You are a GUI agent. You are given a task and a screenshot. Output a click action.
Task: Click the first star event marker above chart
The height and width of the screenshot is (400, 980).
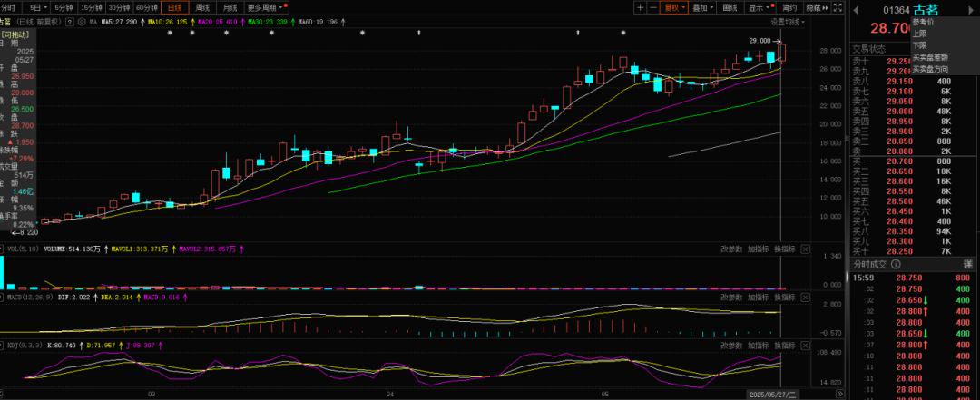coord(170,33)
